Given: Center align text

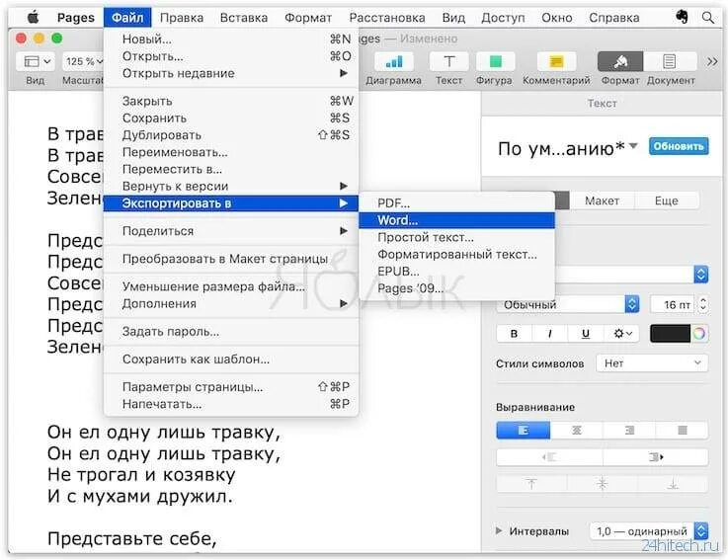Looking at the screenshot, I should [576, 431].
